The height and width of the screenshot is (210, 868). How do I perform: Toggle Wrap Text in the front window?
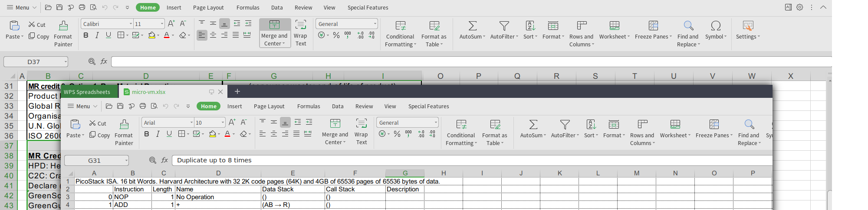361,131
